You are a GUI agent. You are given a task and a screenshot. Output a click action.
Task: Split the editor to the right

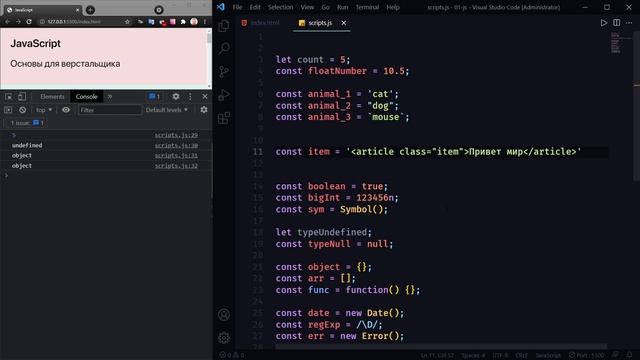pyautogui.click(x=616, y=23)
